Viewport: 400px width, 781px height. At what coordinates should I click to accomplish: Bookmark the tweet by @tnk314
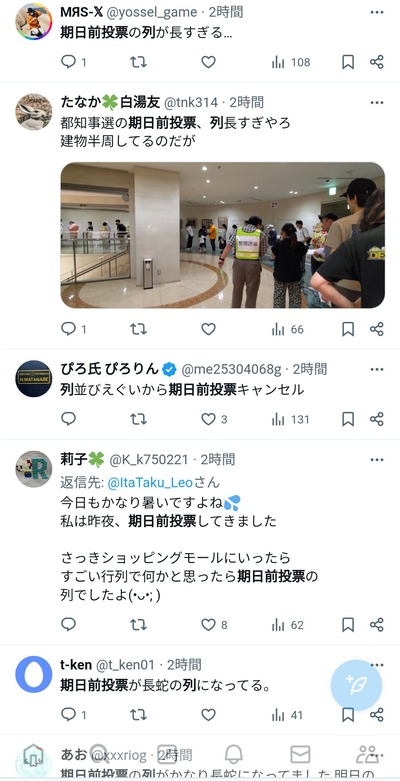pos(348,329)
